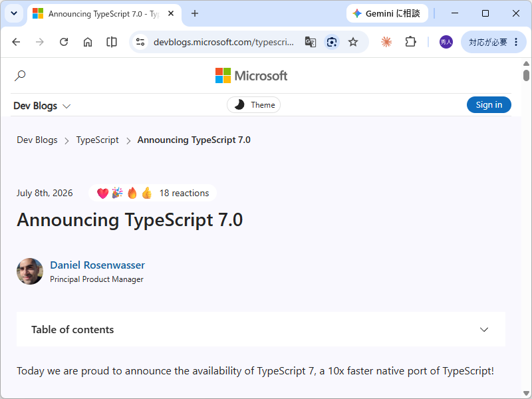
Task: Open Google Lens search icon
Action: pyautogui.click(x=332, y=42)
